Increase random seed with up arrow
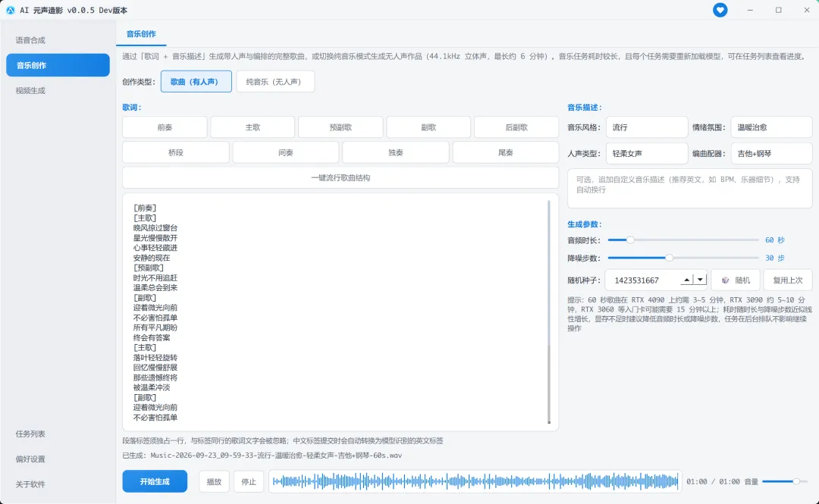This screenshot has width=819, height=504. coord(687,280)
